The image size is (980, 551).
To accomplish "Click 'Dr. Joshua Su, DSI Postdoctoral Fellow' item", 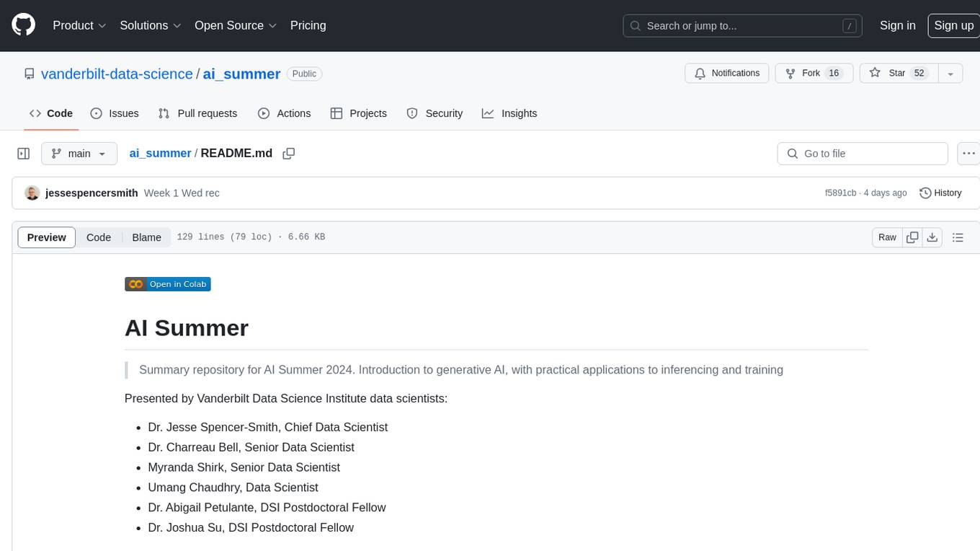I will point(251,528).
